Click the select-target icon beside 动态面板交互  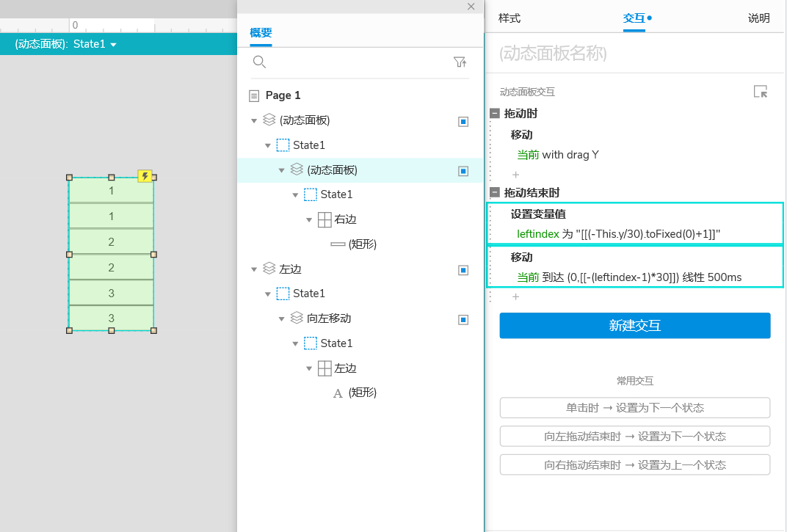click(761, 91)
